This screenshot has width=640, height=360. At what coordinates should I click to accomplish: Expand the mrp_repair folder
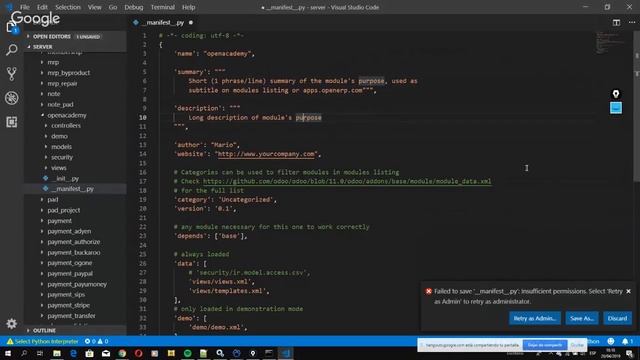62,83
